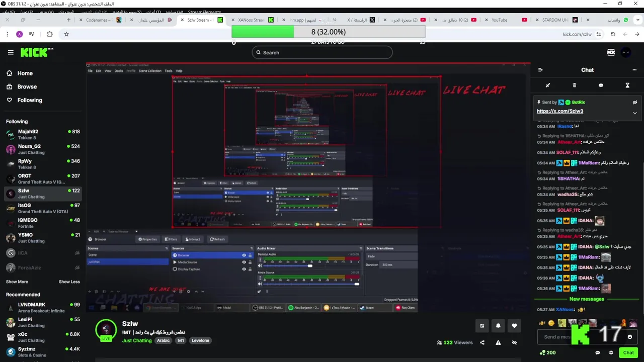Image resolution: width=644 pixels, height=362 pixels.
Task: Click the KICK logo
Action: pos(36,52)
